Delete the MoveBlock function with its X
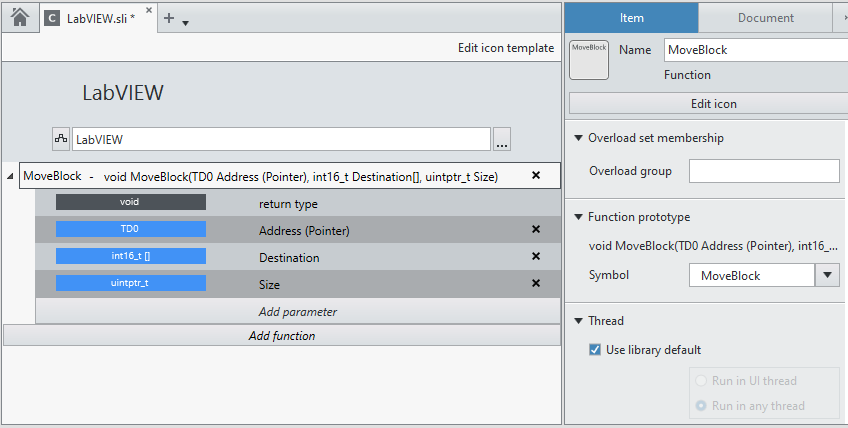Screen dimensions: 848x428 pos(536,176)
